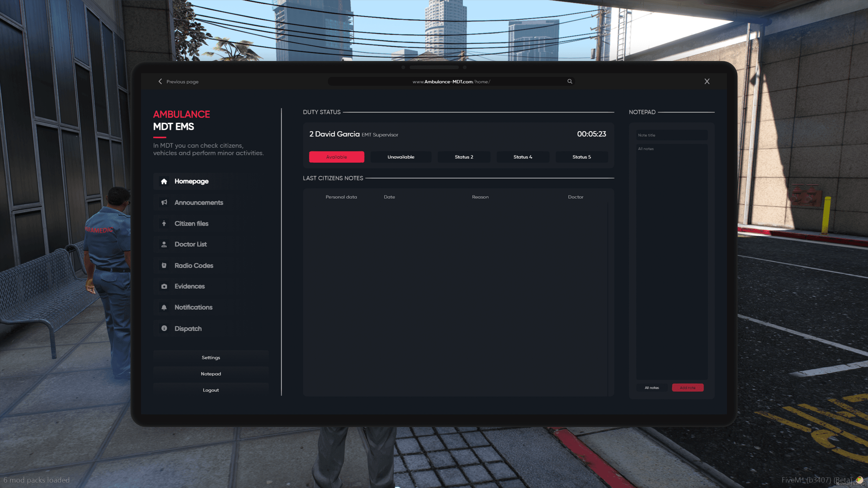868x488 pixels.
Task: Click the Reason column header
Action: coord(480,197)
